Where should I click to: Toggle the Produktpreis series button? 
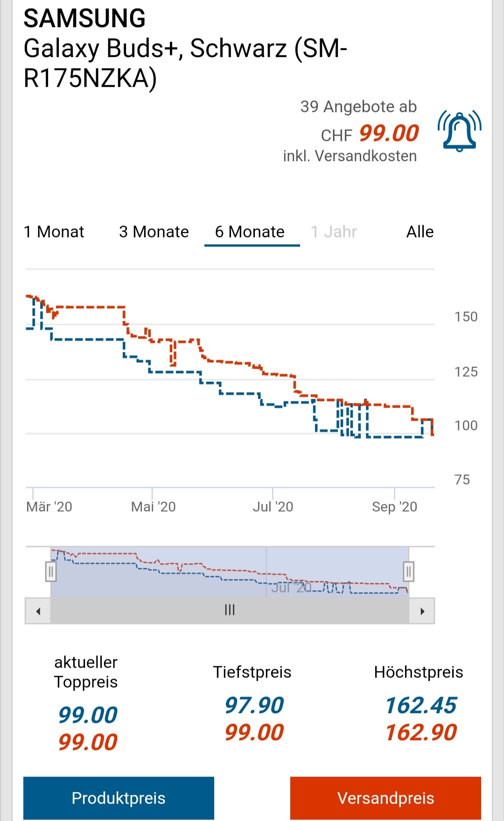119,798
